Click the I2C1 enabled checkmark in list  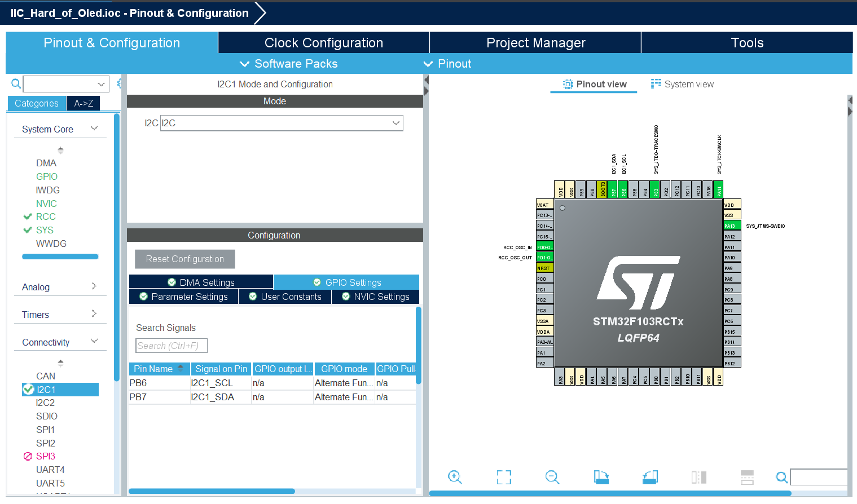(x=28, y=389)
